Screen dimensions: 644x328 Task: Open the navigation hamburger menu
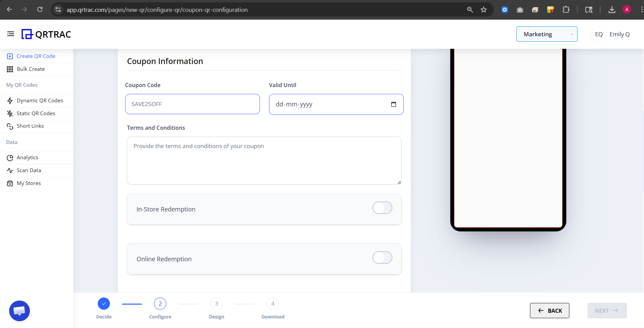point(11,34)
